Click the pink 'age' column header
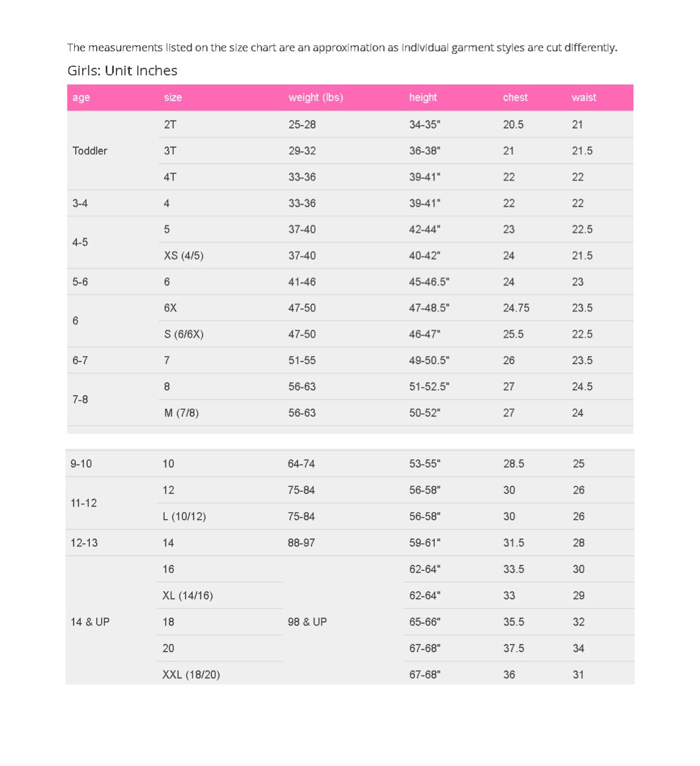This screenshot has height=766, width=700. pyautogui.click(x=113, y=97)
